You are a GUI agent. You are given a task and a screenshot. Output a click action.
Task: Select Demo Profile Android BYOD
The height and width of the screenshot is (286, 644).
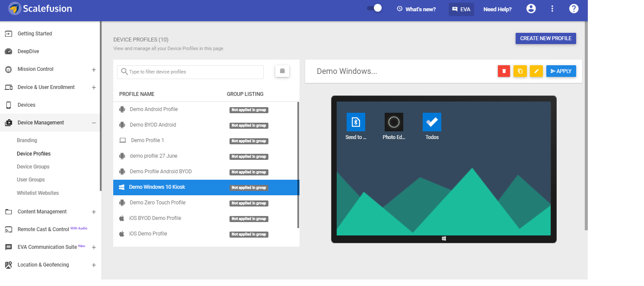point(205,172)
